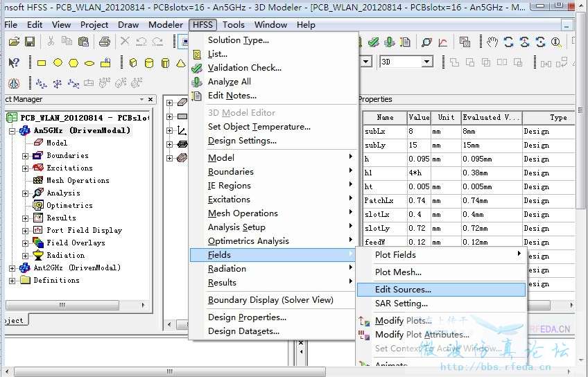
Task: Click the Evaluated V... column header
Action: [491, 118]
